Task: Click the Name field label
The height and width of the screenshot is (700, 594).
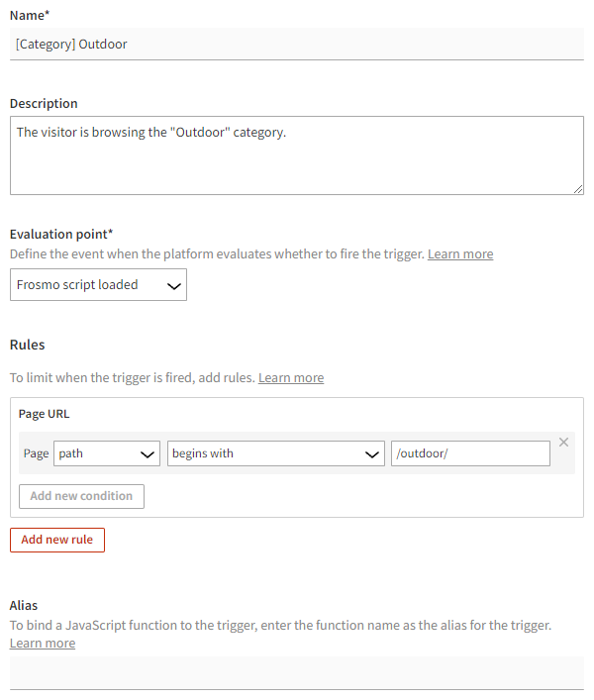Action: click(x=30, y=15)
